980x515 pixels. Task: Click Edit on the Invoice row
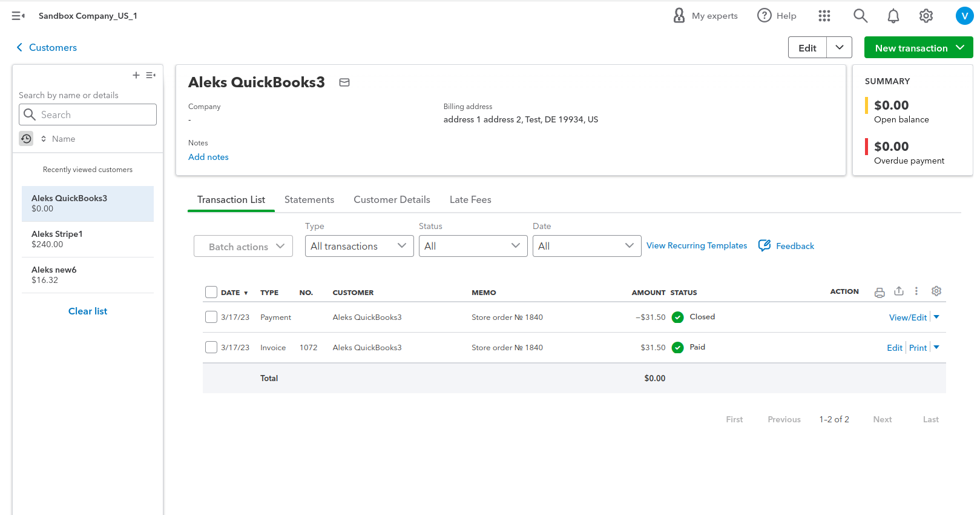click(x=895, y=348)
